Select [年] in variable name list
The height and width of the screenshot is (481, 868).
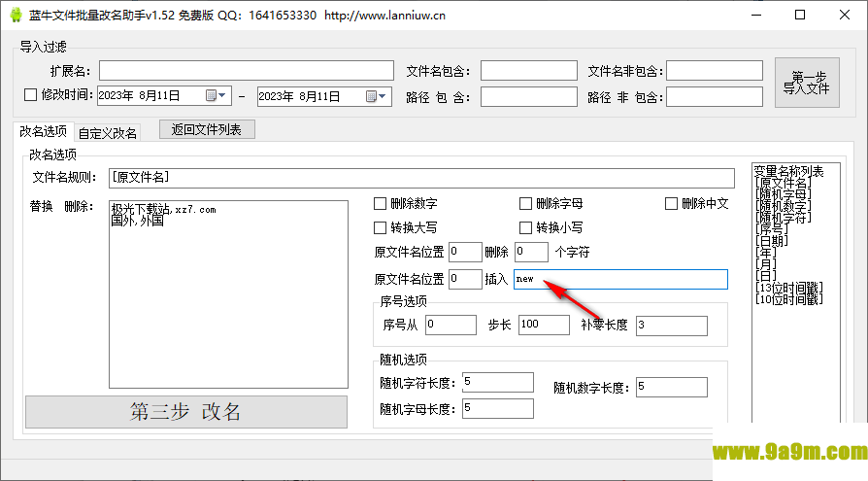point(766,253)
